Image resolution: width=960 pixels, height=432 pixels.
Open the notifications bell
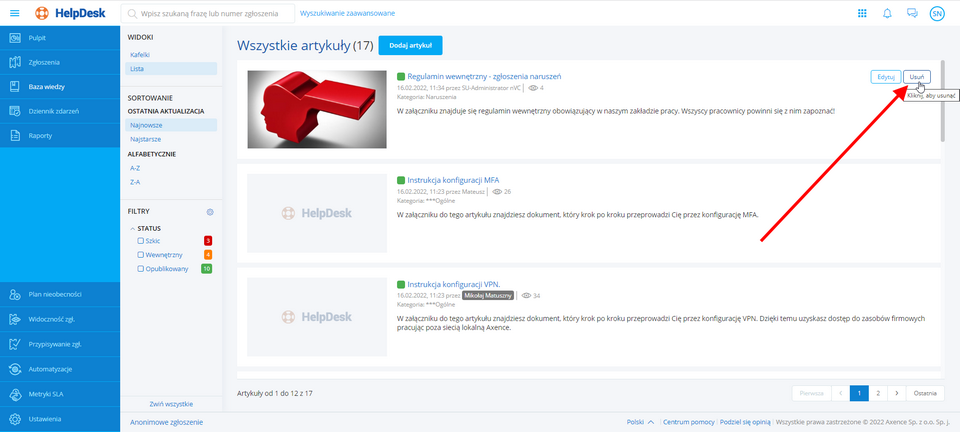click(887, 13)
